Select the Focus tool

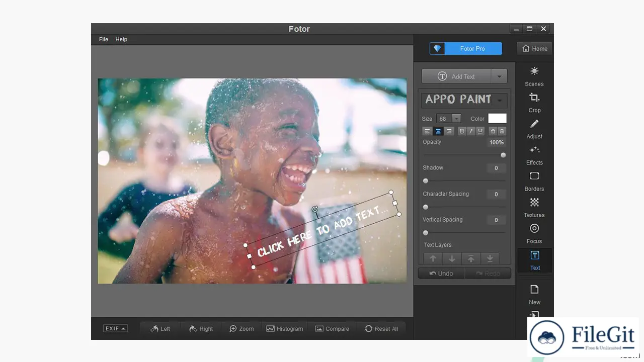coord(534,233)
